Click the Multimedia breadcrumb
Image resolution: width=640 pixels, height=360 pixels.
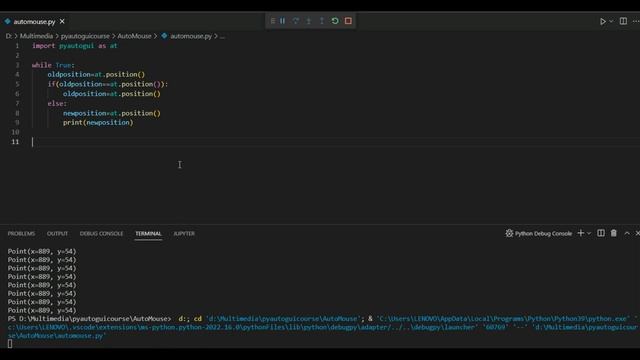pyautogui.click(x=36, y=36)
